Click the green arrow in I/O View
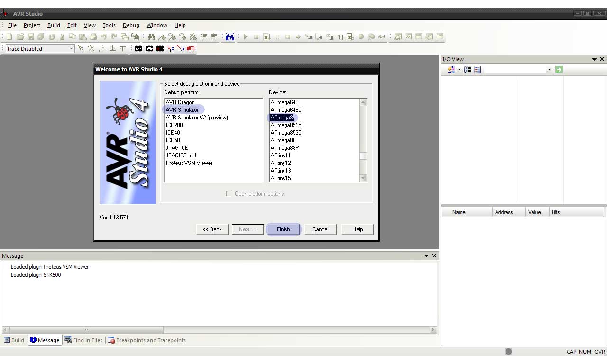This screenshot has width=607, height=364. coord(559,70)
